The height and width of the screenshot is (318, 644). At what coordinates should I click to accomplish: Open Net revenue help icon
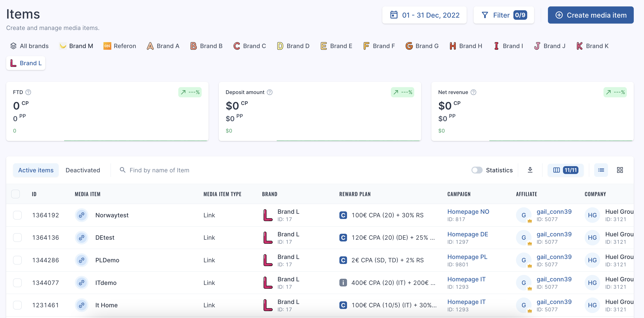473,92
